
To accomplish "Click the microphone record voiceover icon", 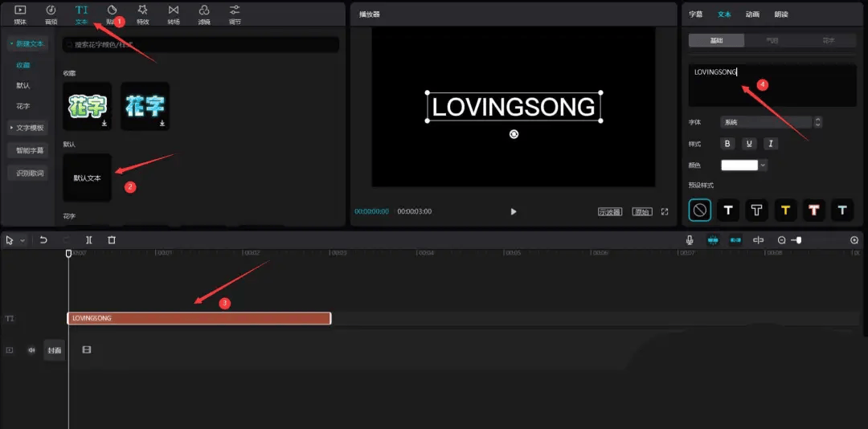I will click(690, 240).
